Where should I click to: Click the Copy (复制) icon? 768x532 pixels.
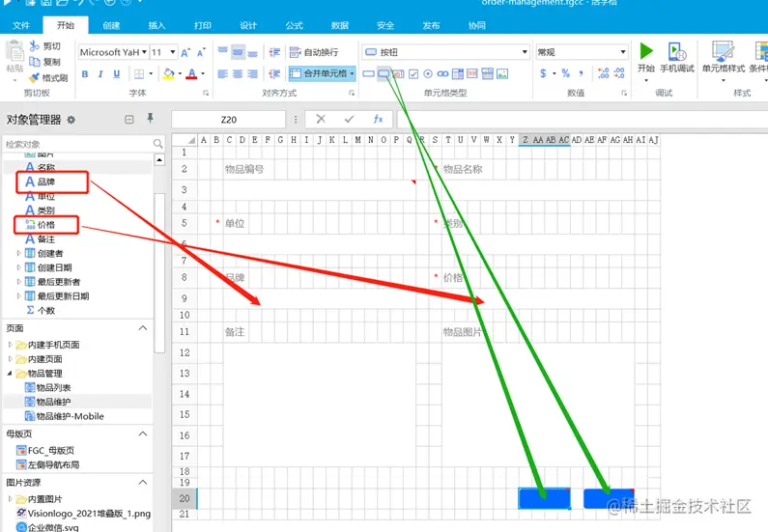34,62
